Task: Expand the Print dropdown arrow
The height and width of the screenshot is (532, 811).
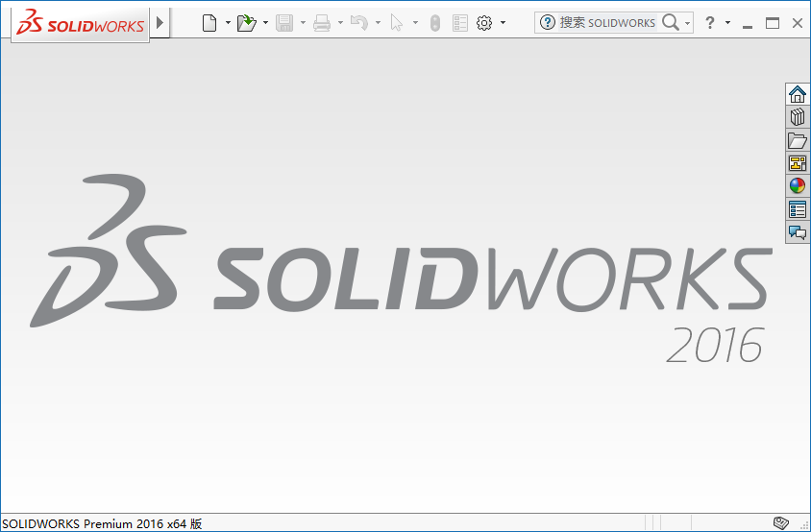Action: [340, 23]
